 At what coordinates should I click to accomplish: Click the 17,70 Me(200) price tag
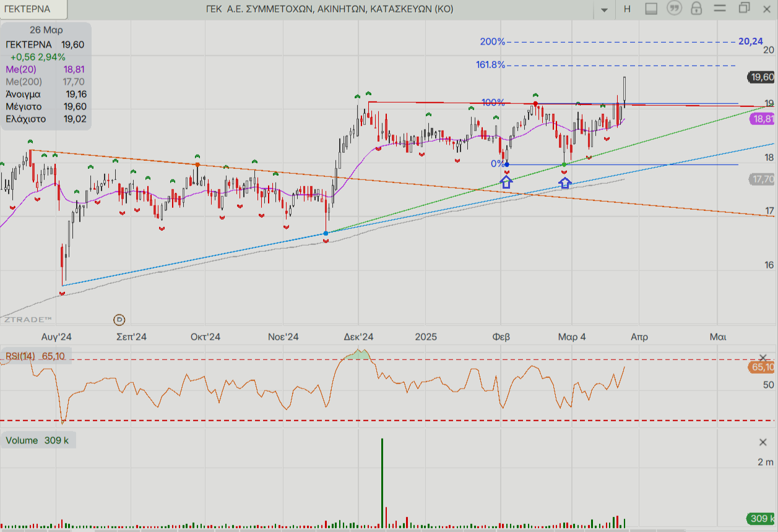click(x=762, y=179)
